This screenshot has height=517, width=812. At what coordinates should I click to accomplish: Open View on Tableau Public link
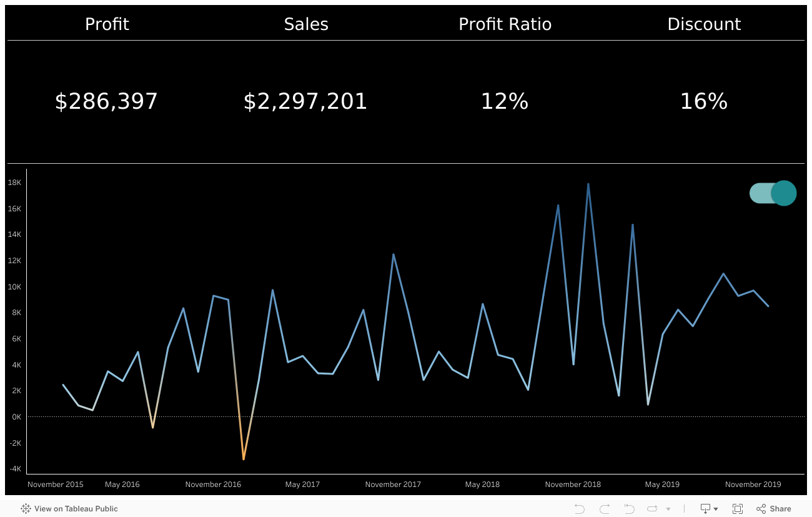click(x=69, y=509)
